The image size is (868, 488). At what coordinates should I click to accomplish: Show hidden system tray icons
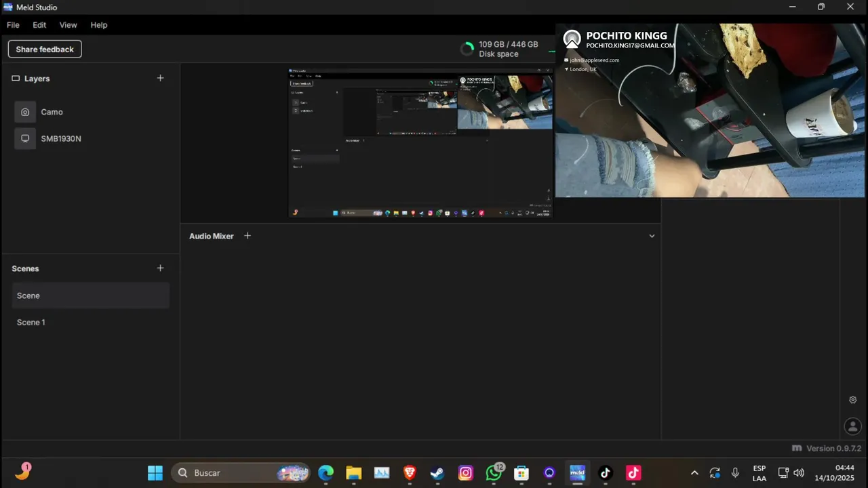tap(694, 473)
